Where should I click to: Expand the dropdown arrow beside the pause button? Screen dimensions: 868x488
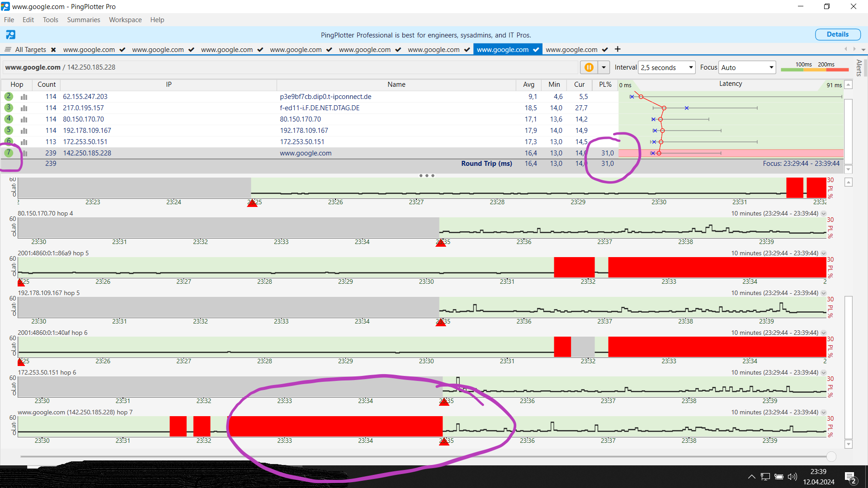pyautogui.click(x=604, y=67)
